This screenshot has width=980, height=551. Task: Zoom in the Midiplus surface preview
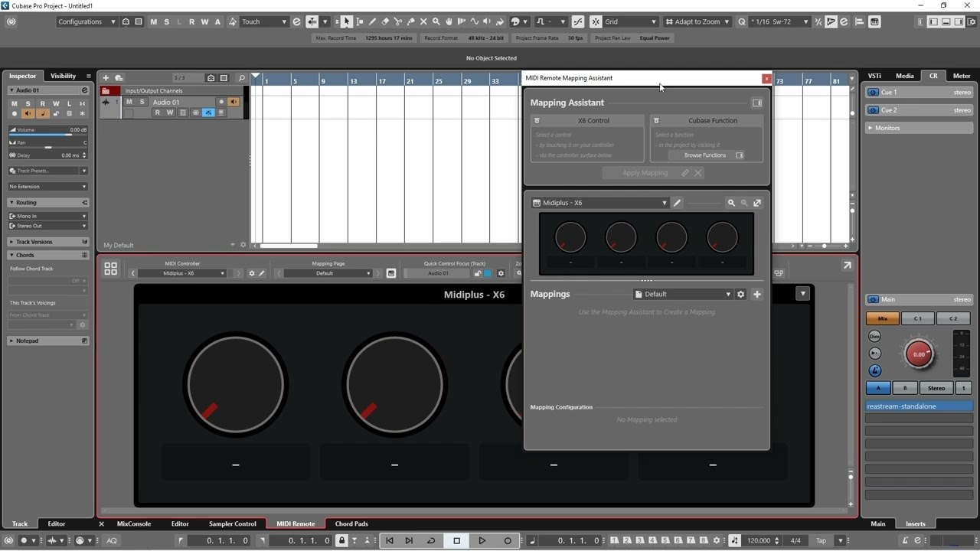click(731, 203)
